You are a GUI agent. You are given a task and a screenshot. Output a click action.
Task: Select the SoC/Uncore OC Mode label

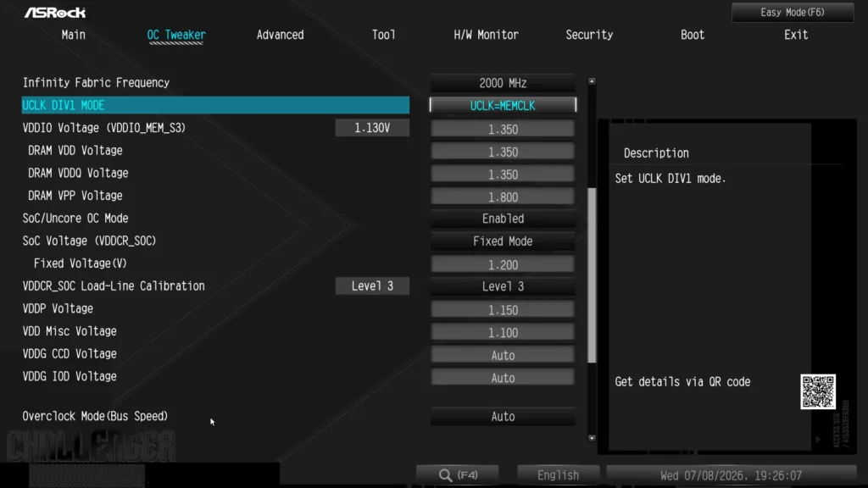click(x=75, y=219)
